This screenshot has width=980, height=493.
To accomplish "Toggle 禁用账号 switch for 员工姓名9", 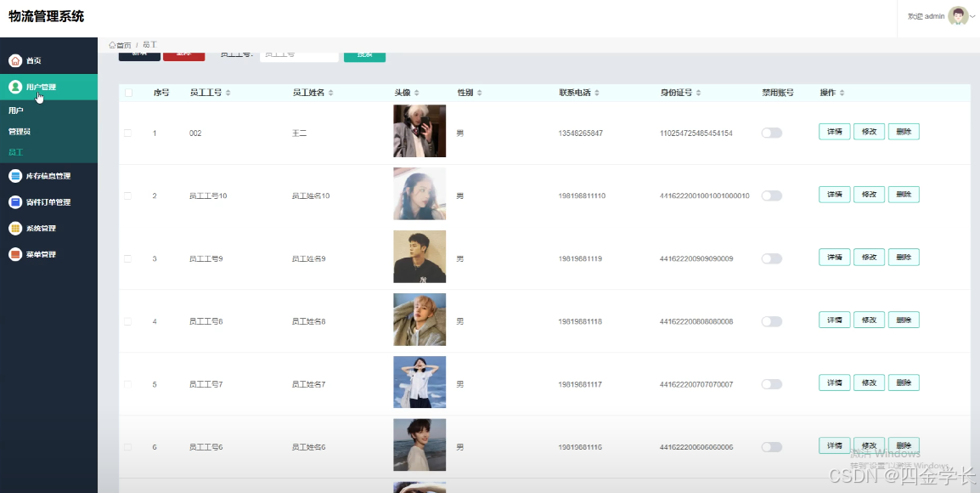I will click(x=772, y=258).
